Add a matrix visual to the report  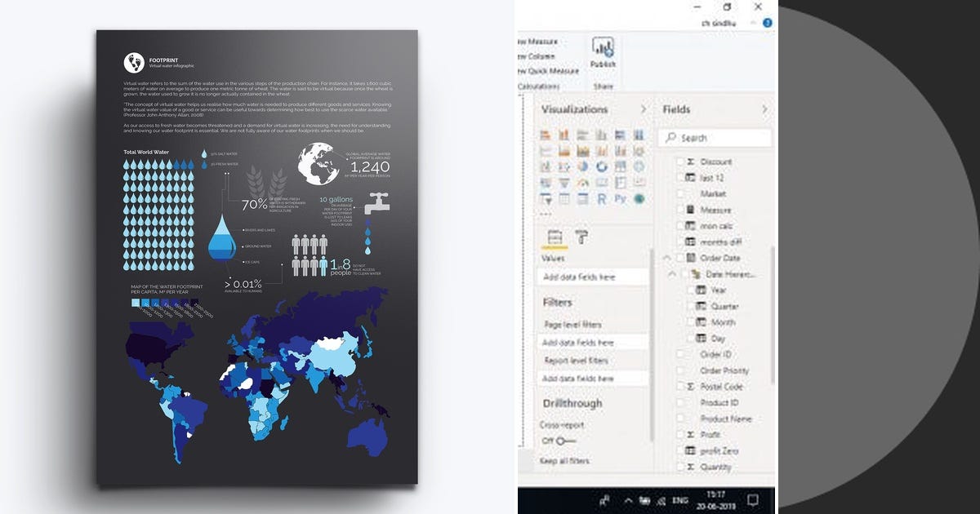(x=582, y=200)
